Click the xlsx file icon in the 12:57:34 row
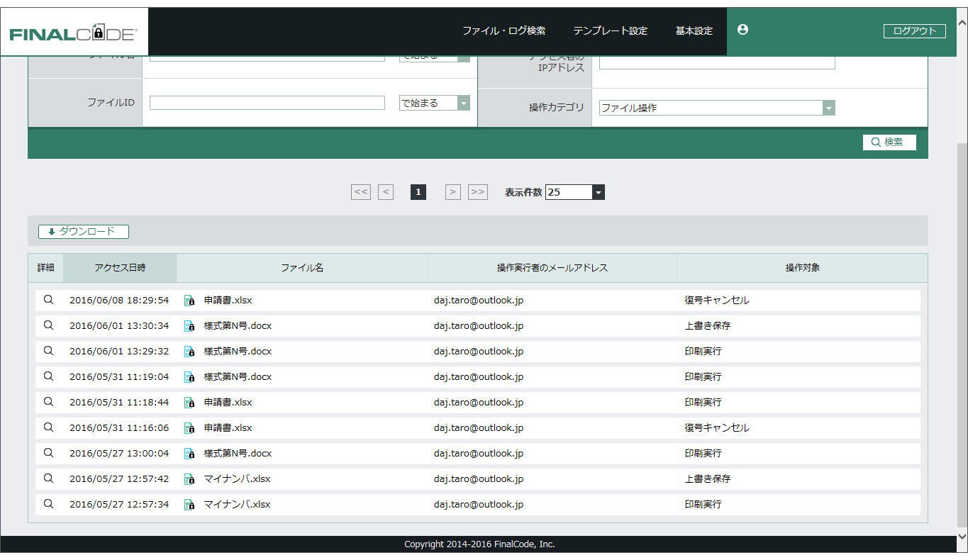The image size is (968, 560). [x=189, y=505]
